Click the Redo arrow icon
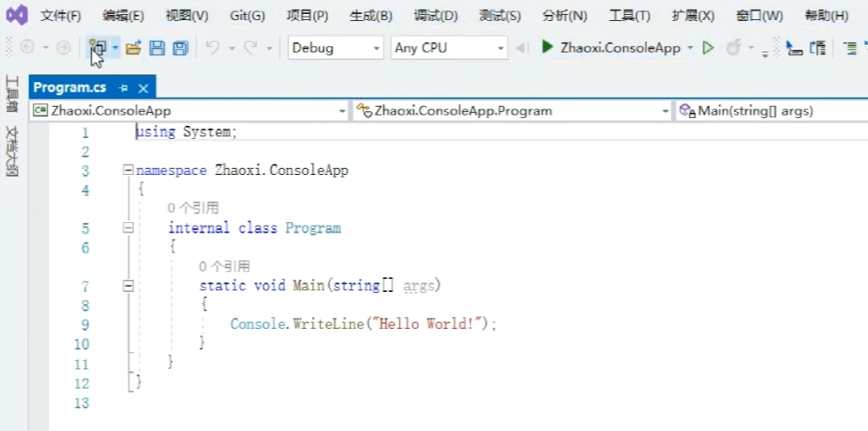The image size is (868, 431). pyautogui.click(x=251, y=48)
